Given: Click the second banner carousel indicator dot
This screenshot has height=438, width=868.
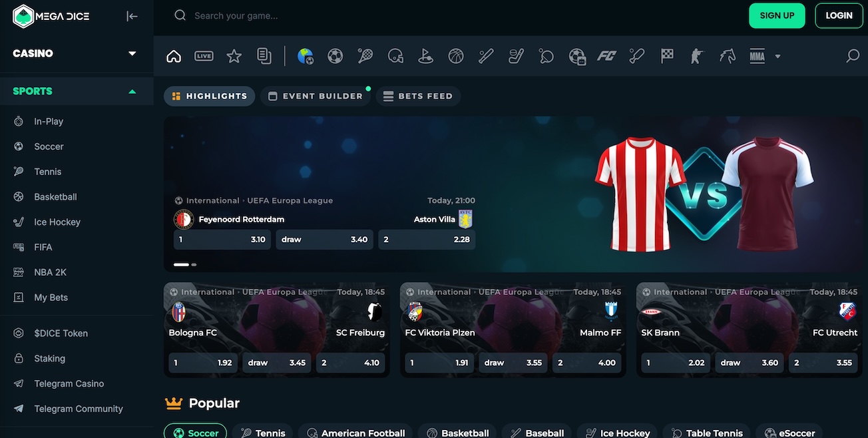Looking at the screenshot, I should [194, 264].
